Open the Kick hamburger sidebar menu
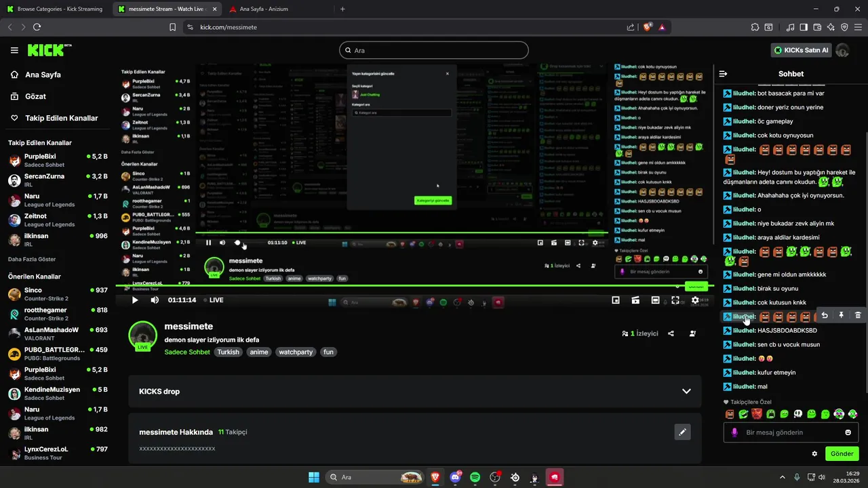Image resolution: width=868 pixels, height=488 pixels. 14,50
